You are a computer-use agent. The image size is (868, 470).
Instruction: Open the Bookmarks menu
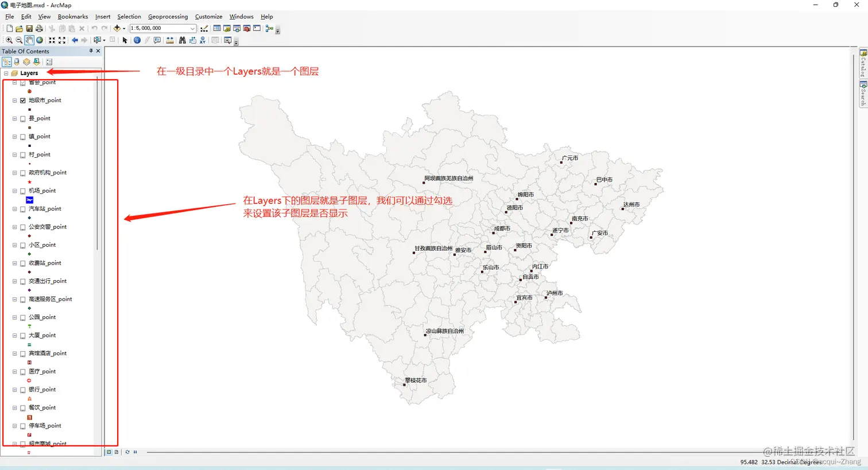[73, 17]
